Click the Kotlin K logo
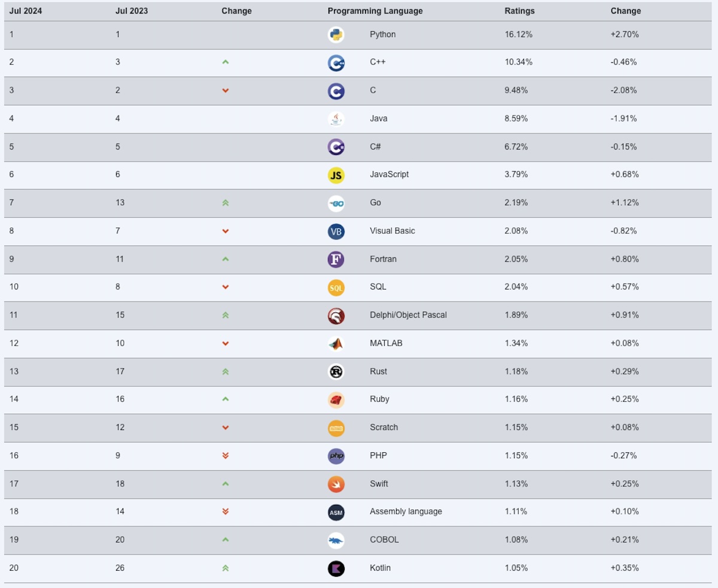The width and height of the screenshot is (718, 588). [x=336, y=568]
